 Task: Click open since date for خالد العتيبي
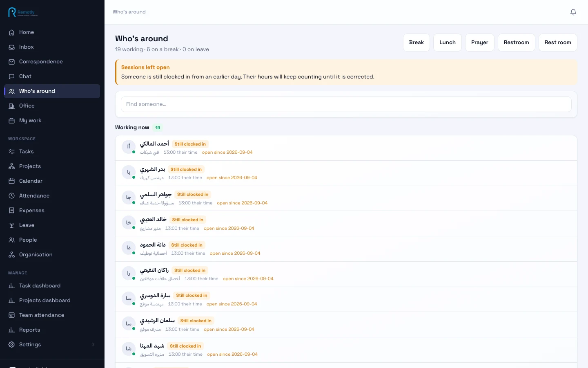pyautogui.click(x=229, y=229)
